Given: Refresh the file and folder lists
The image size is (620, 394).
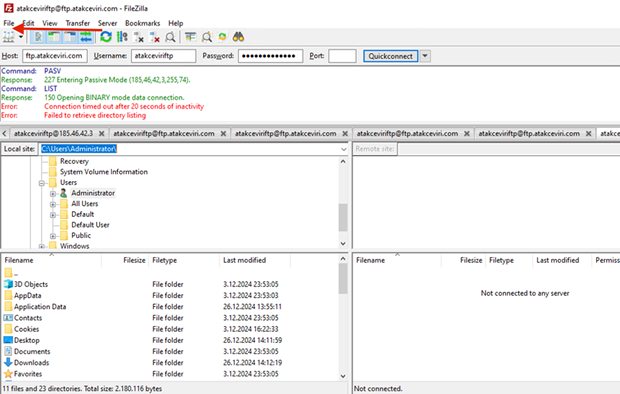Looking at the screenshot, I should [x=106, y=37].
